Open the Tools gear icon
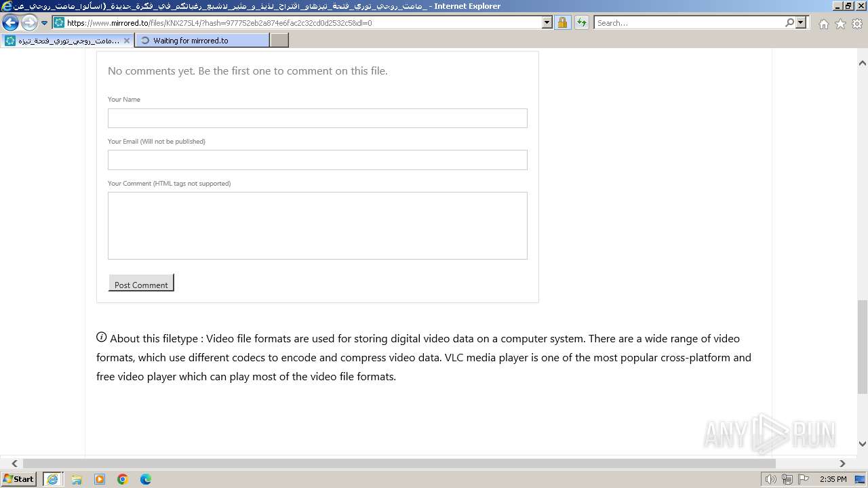Viewport: 868px width, 488px height. pyautogui.click(x=857, y=24)
